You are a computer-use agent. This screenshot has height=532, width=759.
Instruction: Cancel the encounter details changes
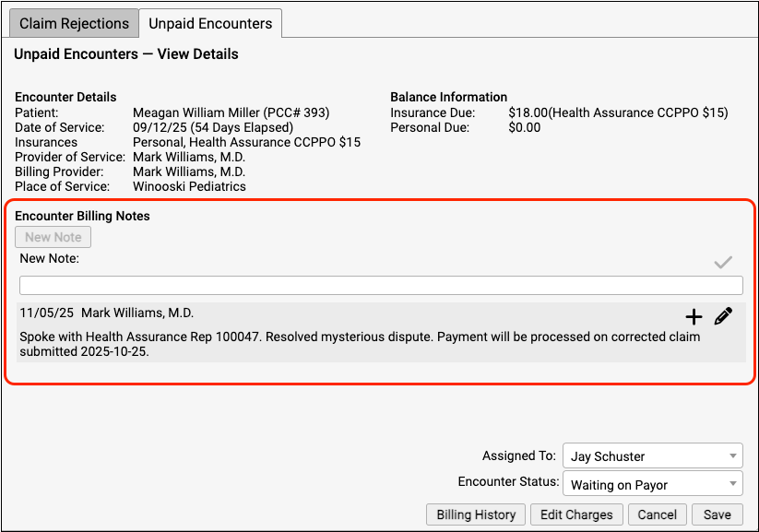click(658, 514)
